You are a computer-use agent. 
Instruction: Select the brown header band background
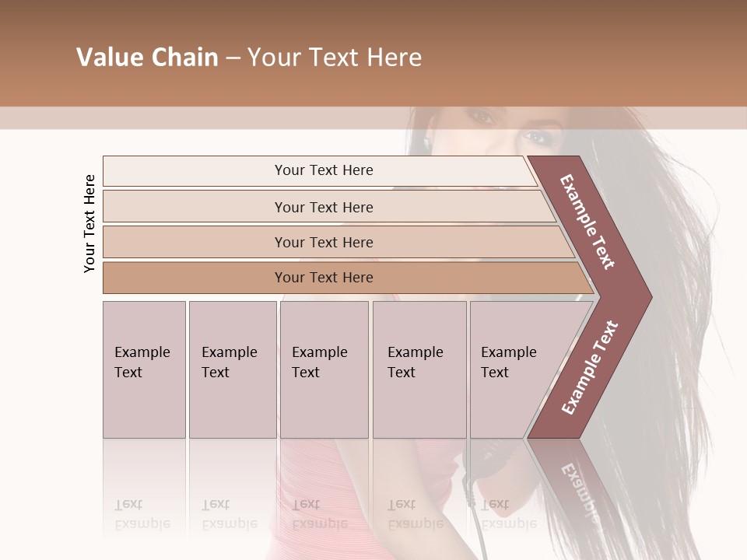373,53
